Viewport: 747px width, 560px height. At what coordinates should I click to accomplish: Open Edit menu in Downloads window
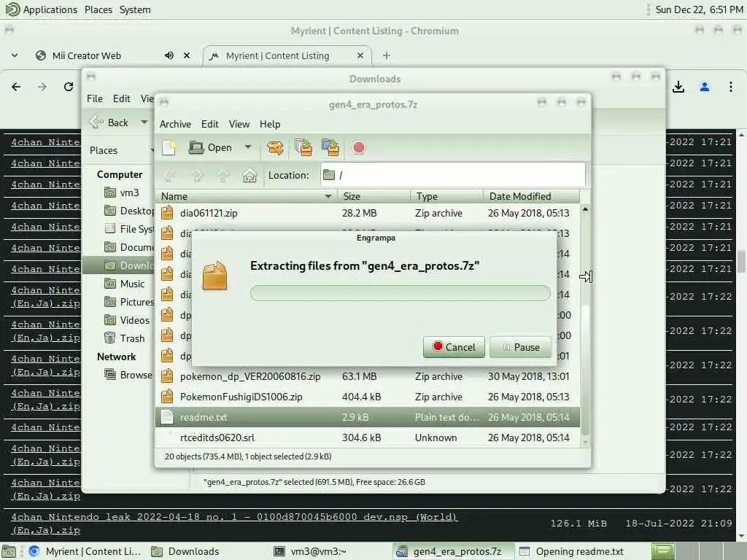pyautogui.click(x=122, y=98)
